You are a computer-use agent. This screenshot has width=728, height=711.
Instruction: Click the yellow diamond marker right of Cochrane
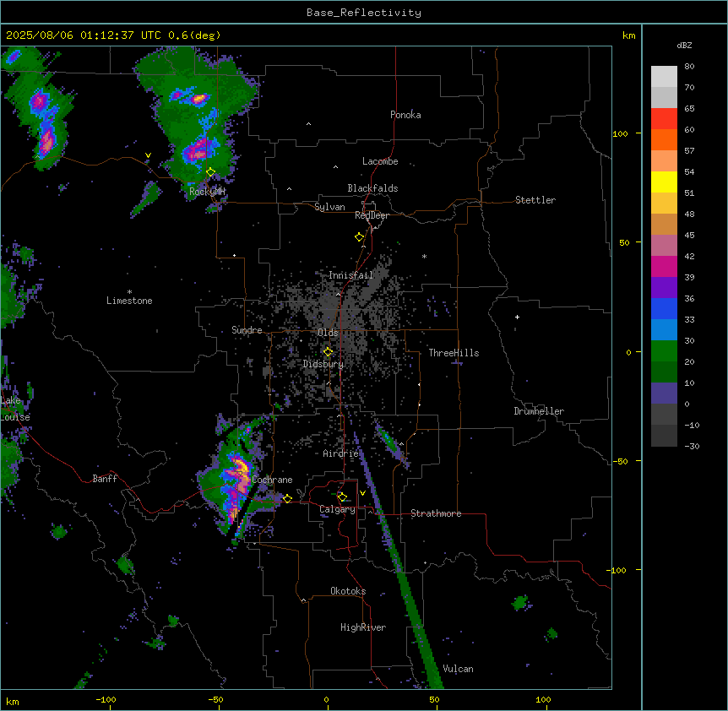coord(287,498)
